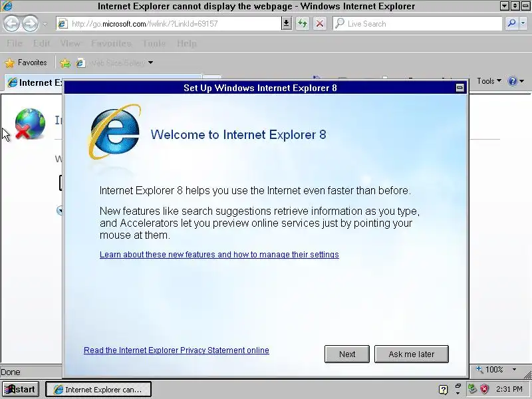Click the Next button in setup dialog
Image resolution: width=532 pixels, height=399 pixels.
tap(347, 354)
